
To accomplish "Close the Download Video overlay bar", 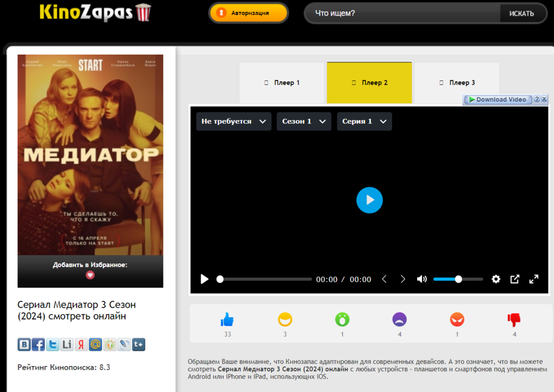I will point(544,99).
